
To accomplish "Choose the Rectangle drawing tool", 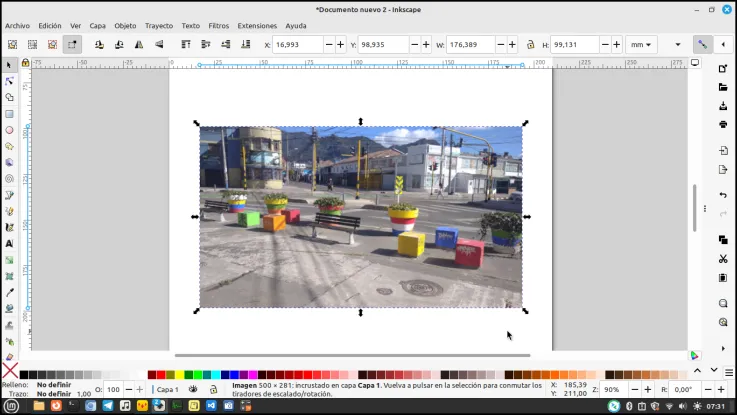I will click(x=9, y=114).
